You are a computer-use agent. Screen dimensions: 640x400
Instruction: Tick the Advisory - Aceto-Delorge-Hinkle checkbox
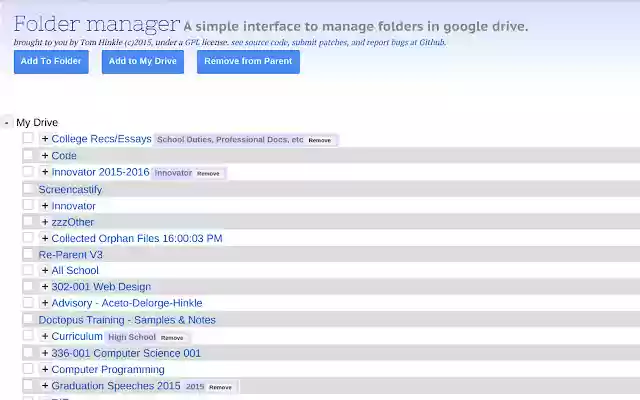pos(28,302)
